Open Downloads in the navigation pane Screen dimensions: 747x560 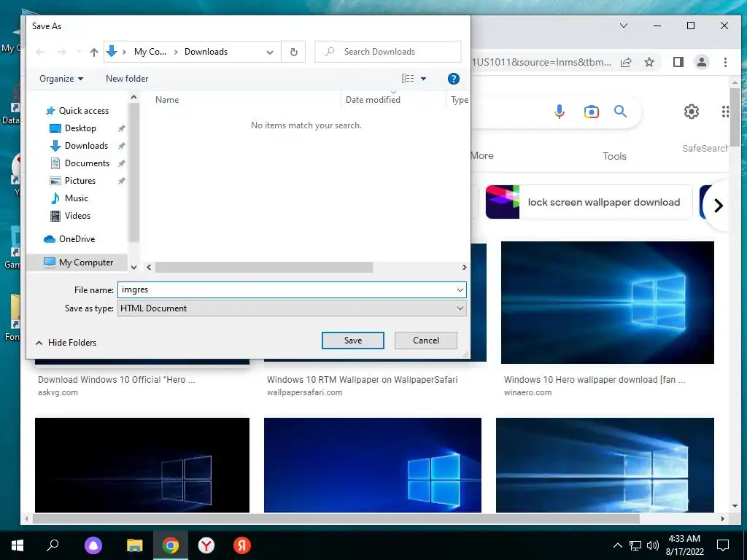point(79,146)
